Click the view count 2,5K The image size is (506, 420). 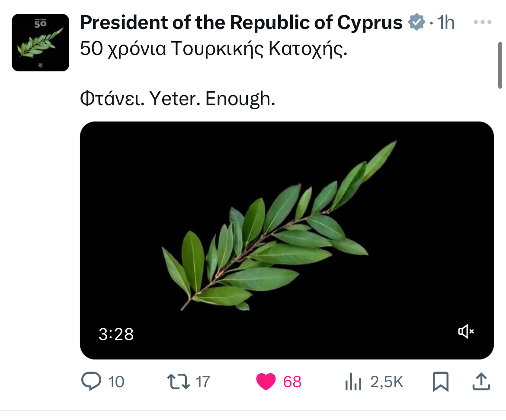point(387,382)
